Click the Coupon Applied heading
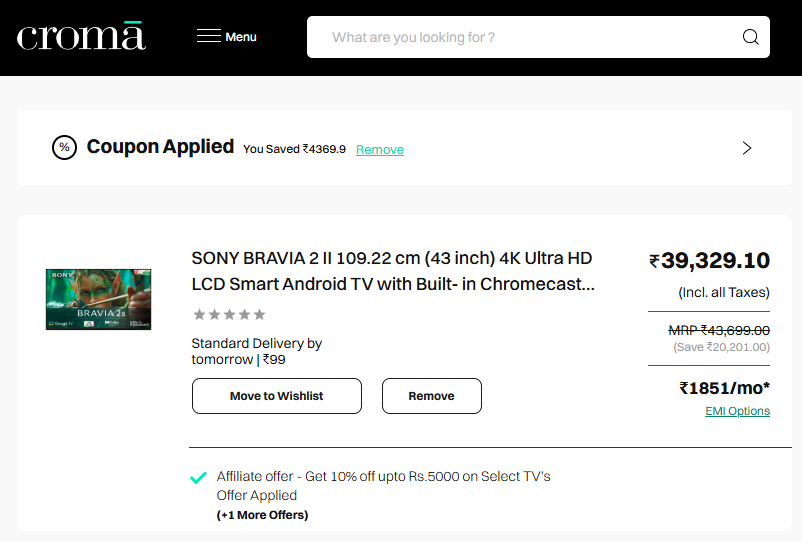This screenshot has height=542, width=802. [x=160, y=147]
